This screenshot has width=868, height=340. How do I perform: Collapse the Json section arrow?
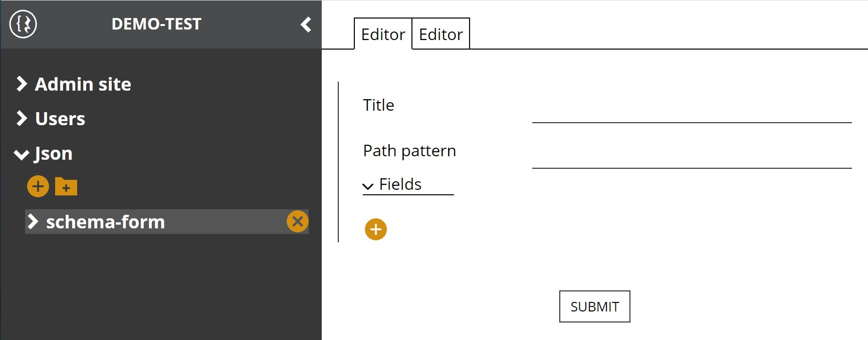click(22, 154)
